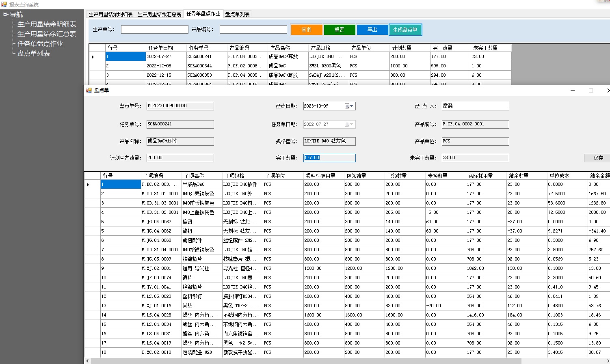Select cell 1062.00 in 实际耗用量 column
Viewport: 610px width, 364px height.
pos(486,269)
